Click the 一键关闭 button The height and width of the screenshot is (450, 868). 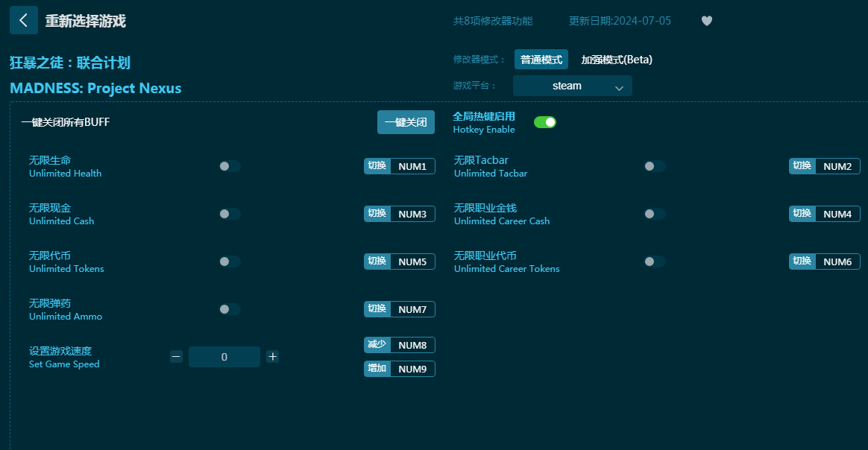[x=406, y=122]
